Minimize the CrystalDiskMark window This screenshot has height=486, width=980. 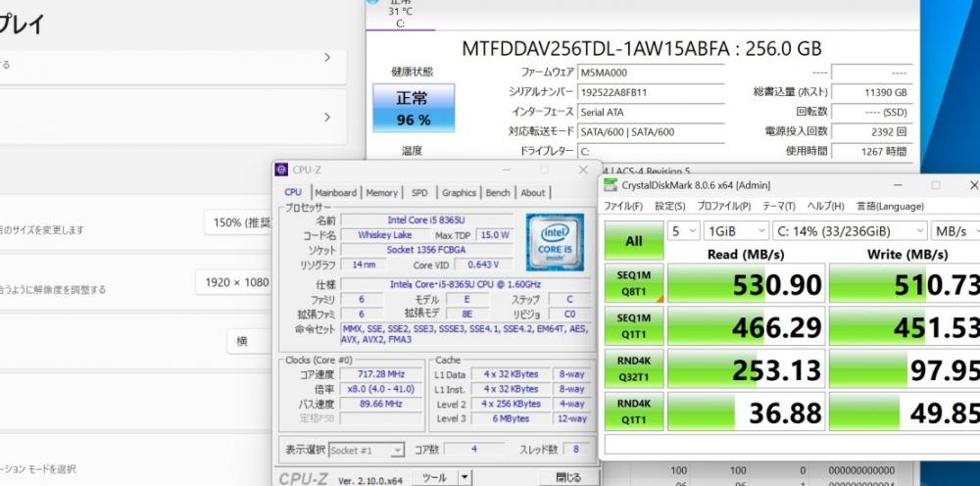pos(898,185)
